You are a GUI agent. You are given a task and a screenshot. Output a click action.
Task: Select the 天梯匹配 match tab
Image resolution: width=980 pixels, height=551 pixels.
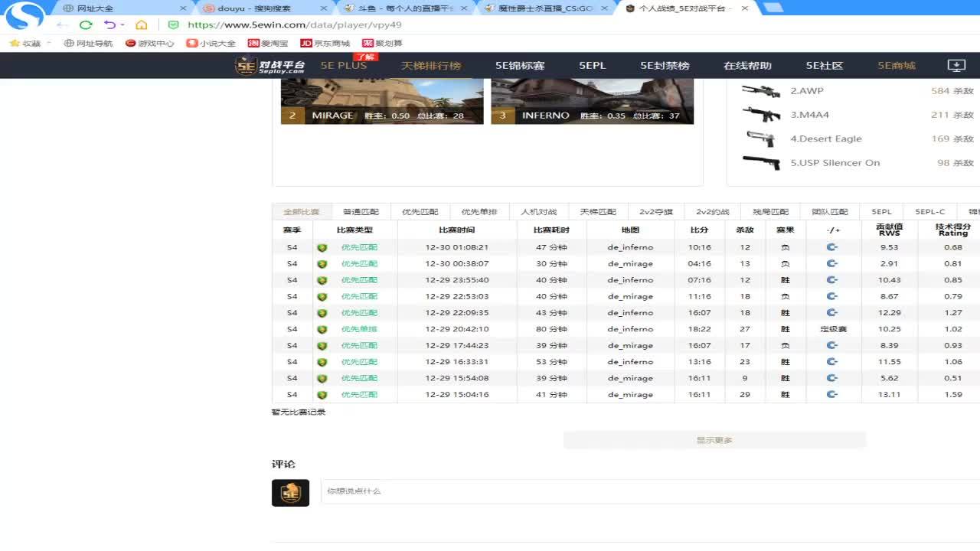point(598,212)
